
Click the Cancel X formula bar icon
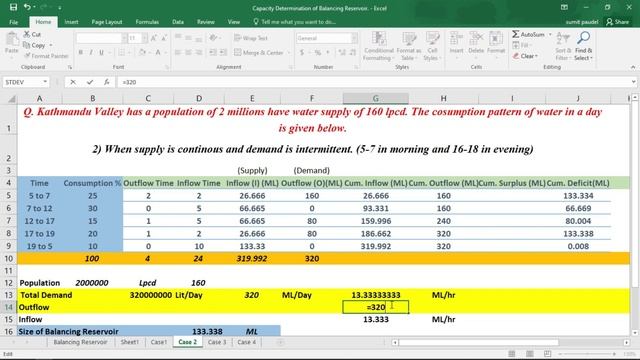tap(73, 82)
